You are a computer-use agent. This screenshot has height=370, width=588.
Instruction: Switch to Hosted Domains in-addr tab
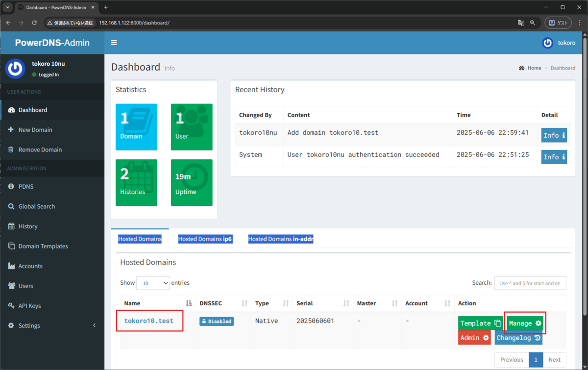(280, 239)
